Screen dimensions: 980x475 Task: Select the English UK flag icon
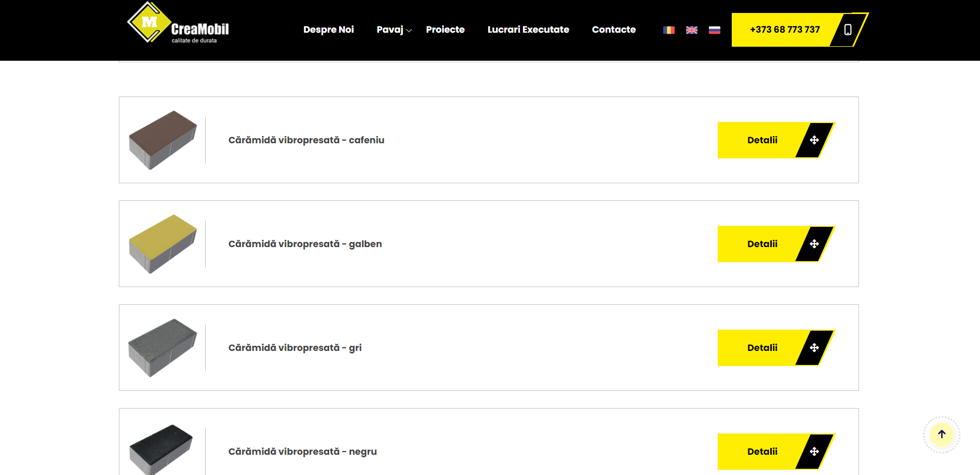click(x=691, y=30)
